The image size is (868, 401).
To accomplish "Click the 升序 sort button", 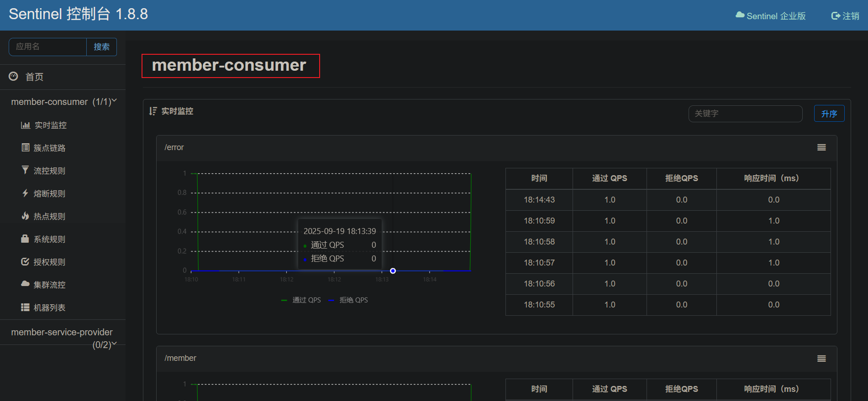I will [829, 114].
